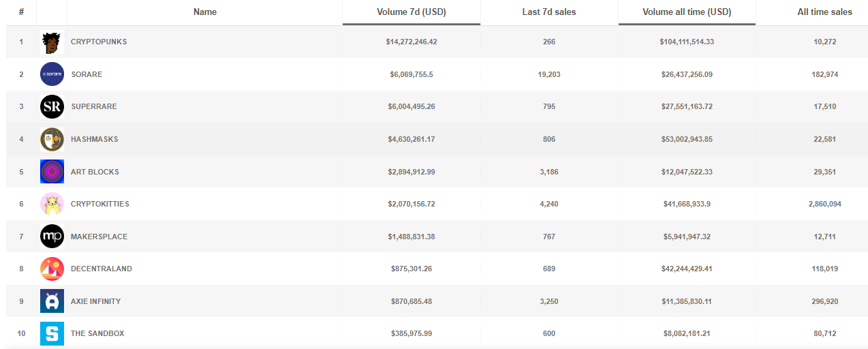Open the CRYPTOPUNKS collection link
This screenshot has height=349, width=868.
tap(99, 42)
